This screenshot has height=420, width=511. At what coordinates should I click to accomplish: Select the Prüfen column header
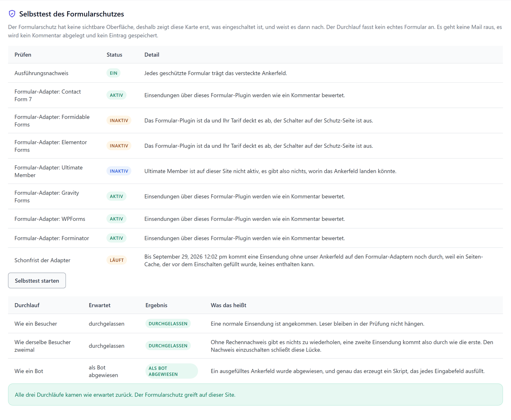[x=23, y=55]
